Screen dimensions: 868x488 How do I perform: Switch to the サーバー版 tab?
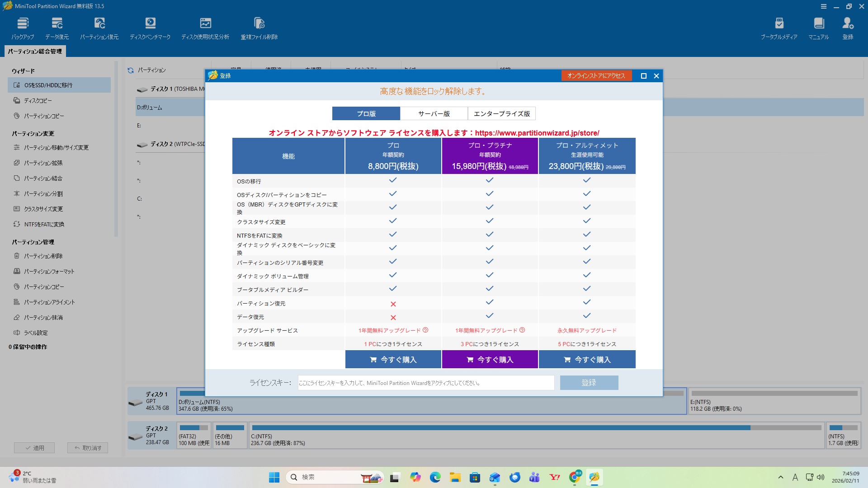pyautogui.click(x=434, y=113)
